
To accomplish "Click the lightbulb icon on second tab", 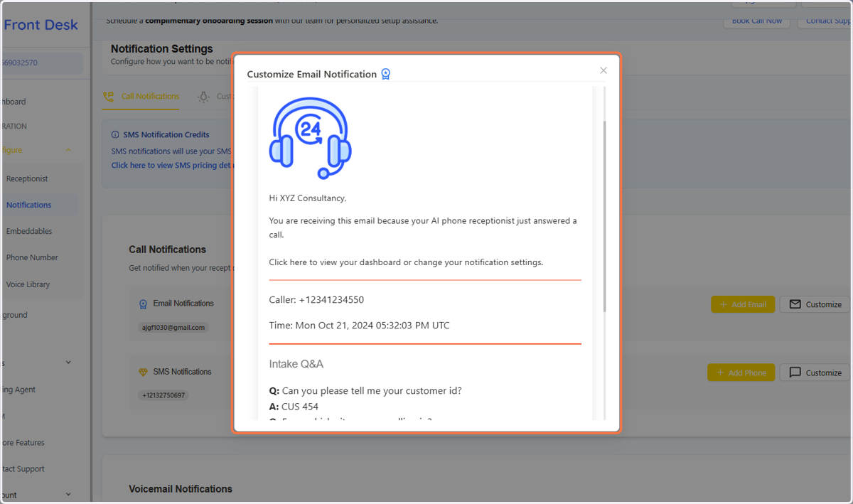I will click(x=203, y=97).
